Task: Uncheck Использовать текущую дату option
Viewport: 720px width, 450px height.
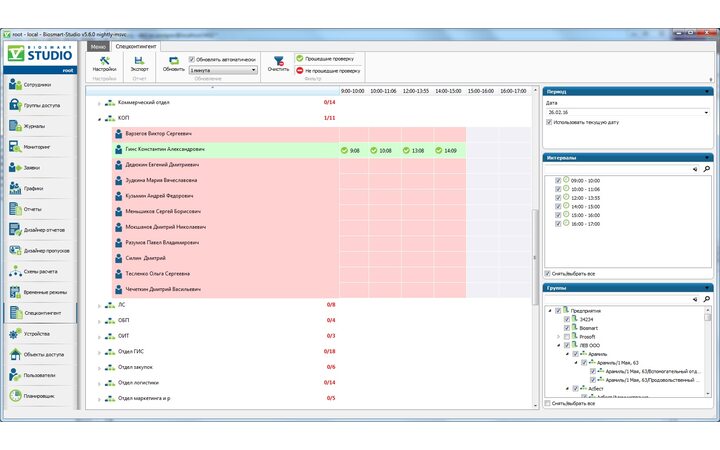Action: click(549, 122)
